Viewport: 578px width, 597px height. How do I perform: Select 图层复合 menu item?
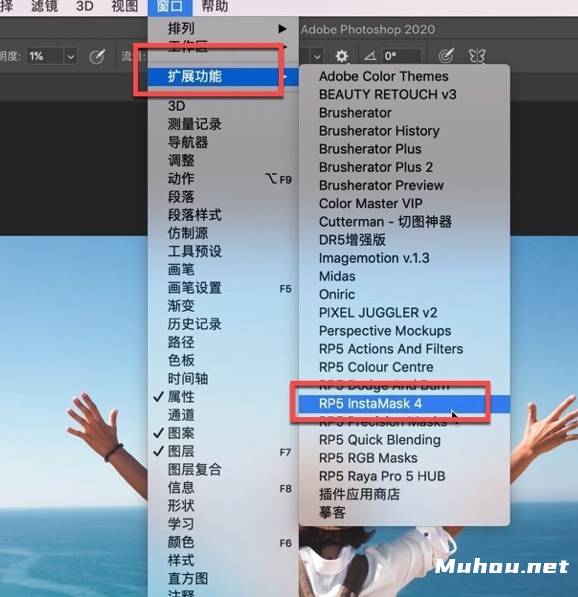coord(223,469)
